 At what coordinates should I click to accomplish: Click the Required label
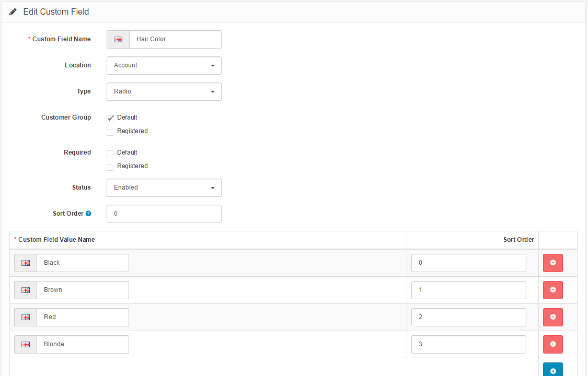coord(77,152)
